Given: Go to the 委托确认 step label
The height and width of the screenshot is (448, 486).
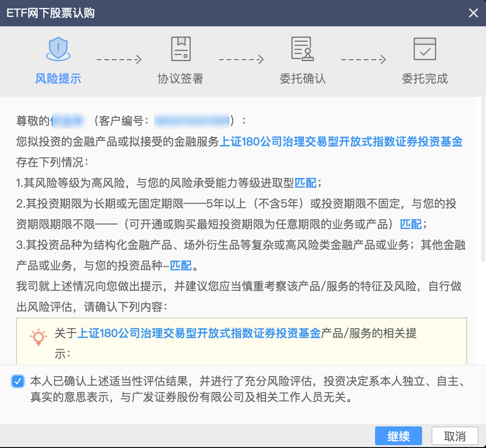Looking at the screenshot, I should tap(302, 78).
